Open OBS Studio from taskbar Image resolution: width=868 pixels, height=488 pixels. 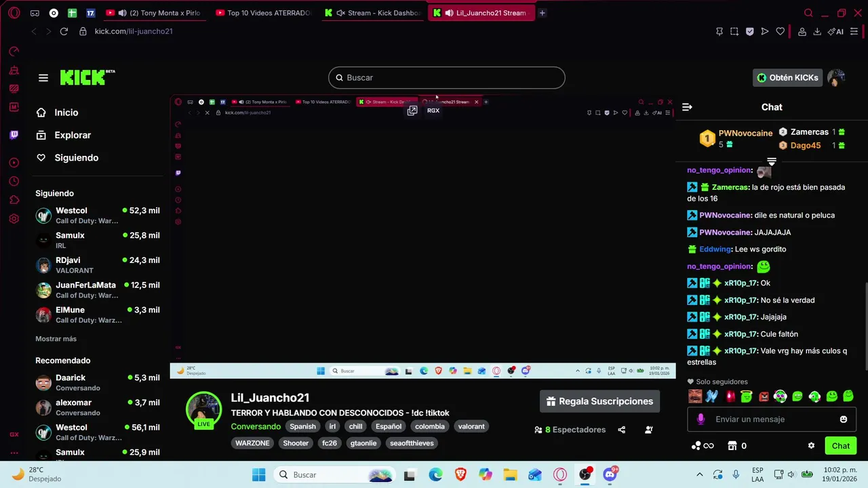click(585, 475)
